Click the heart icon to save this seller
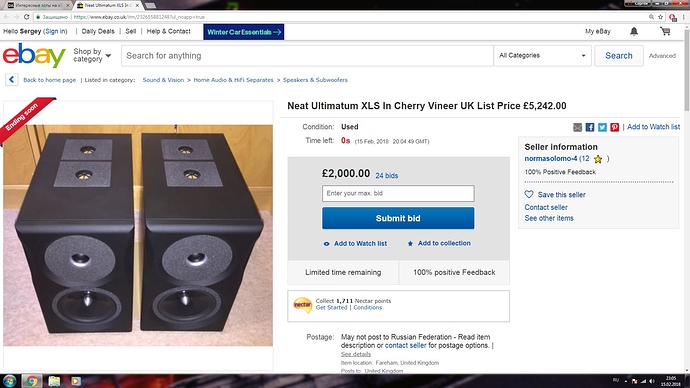690x388 pixels. [x=529, y=194]
